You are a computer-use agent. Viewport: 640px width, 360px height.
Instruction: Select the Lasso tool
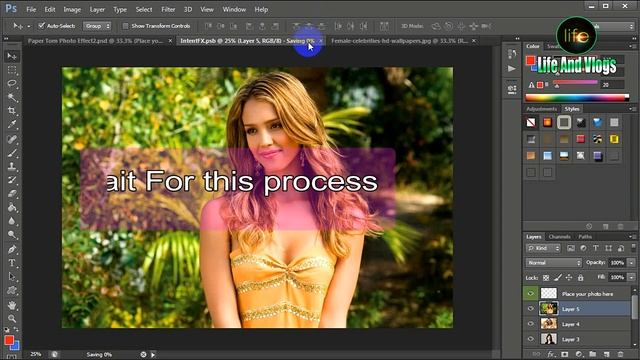pos(12,84)
